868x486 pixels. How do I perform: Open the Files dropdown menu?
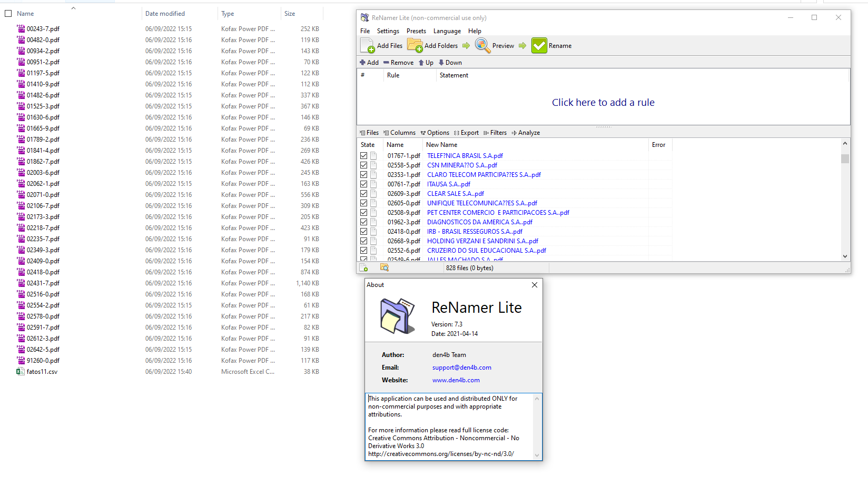369,133
